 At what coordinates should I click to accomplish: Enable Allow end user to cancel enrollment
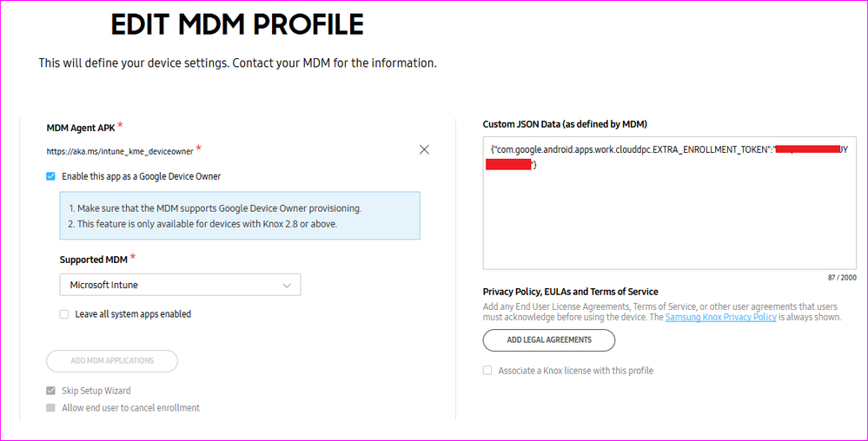(51, 408)
